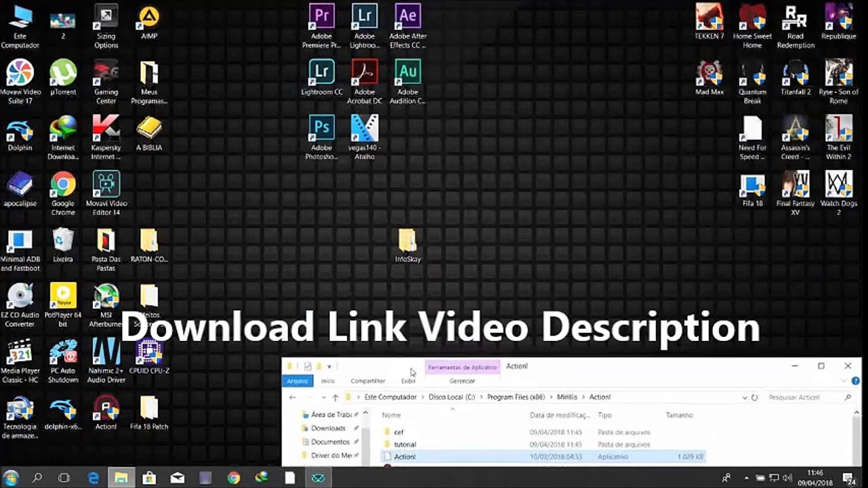Screen dimensions: 868x488
Task: Open Lightroom CC desktop icon
Action: click(322, 77)
